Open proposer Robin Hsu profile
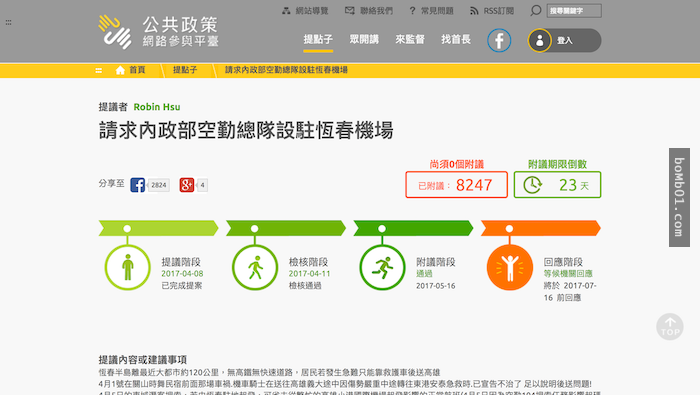Image resolution: width=700 pixels, height=395 pixels. coord(157,107)
